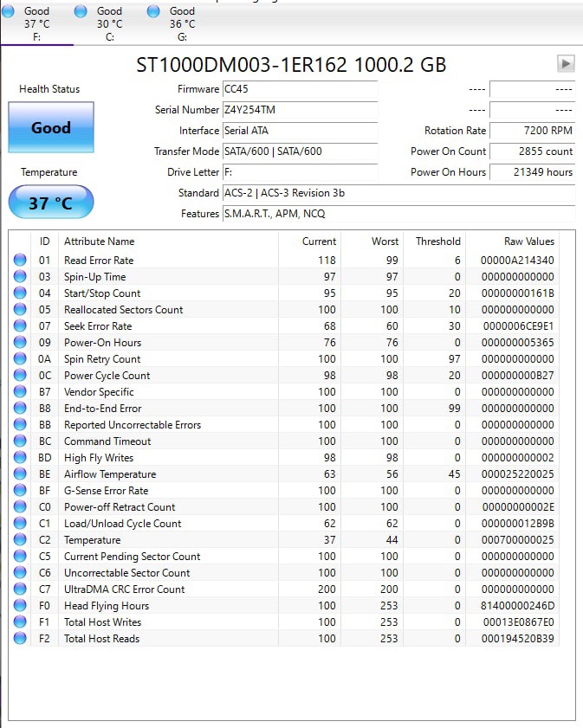
Task: Select the Read Error Rate attribute name
Action: (x=99, y=260)
